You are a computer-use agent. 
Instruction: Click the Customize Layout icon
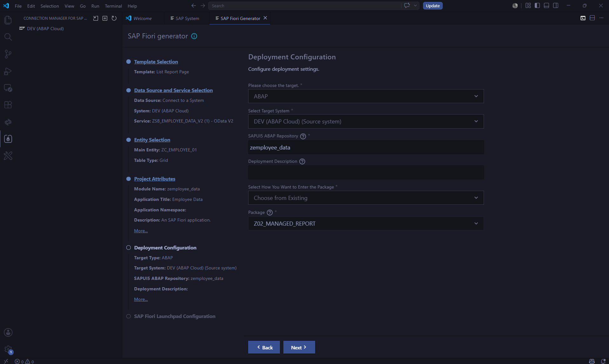pos(528,6)
